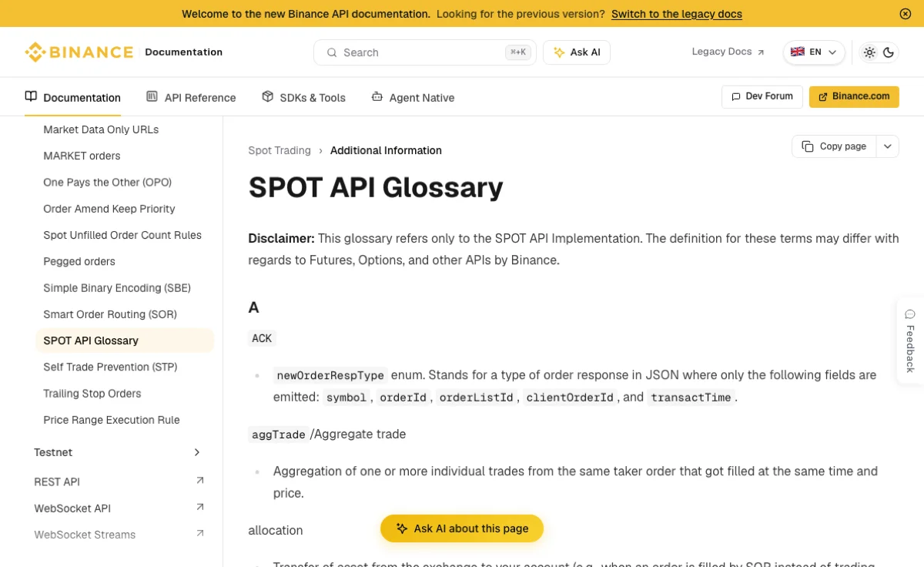The height and width of the screenshot is (567, 924).
Task: Select the API Reference tab
Action: [x=191, y=97]
